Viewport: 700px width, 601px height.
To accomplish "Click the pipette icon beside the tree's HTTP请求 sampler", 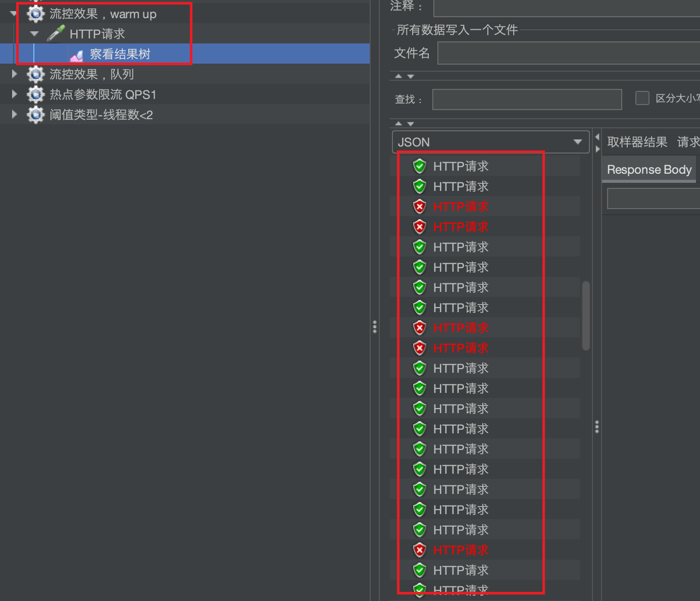I will [x=56, y=33].
